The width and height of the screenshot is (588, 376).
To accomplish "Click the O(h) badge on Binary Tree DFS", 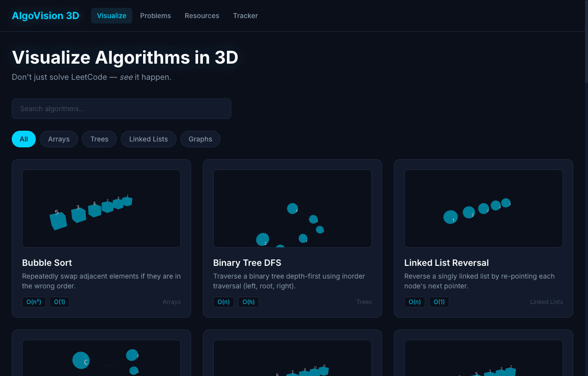I will coord(248,302).
